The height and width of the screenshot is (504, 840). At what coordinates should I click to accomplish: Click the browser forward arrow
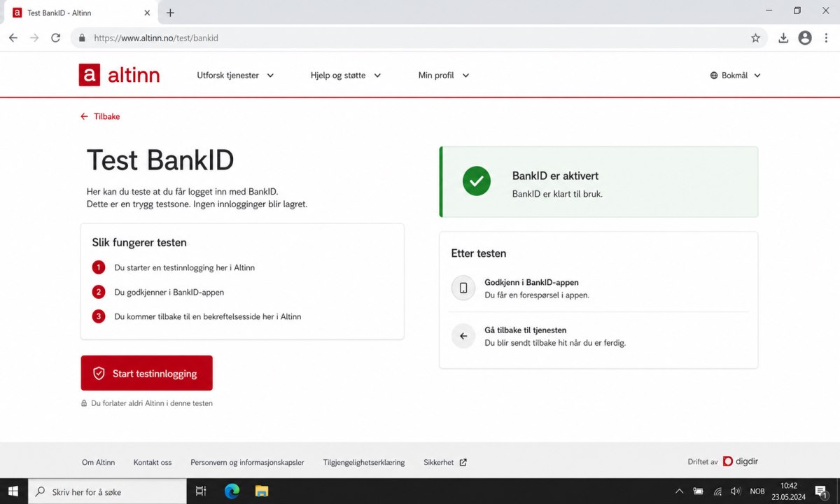pos(34,38)
